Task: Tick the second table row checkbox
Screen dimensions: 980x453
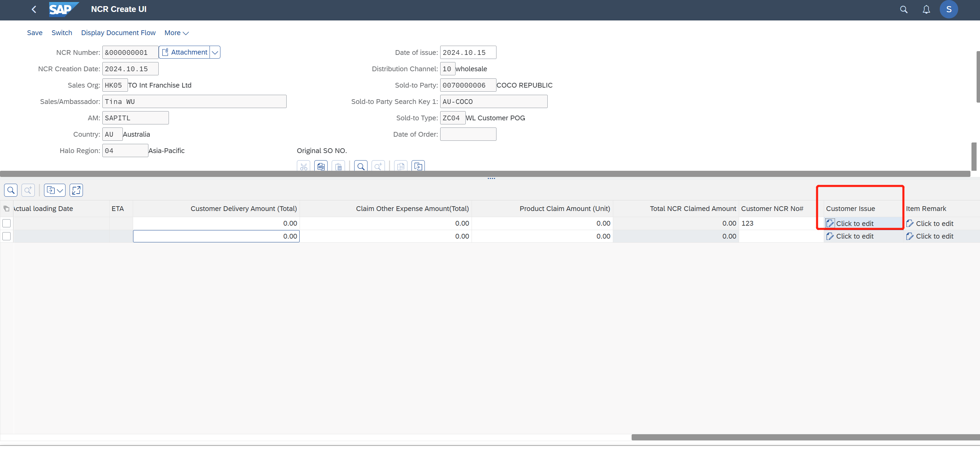Action: [6, 236]
